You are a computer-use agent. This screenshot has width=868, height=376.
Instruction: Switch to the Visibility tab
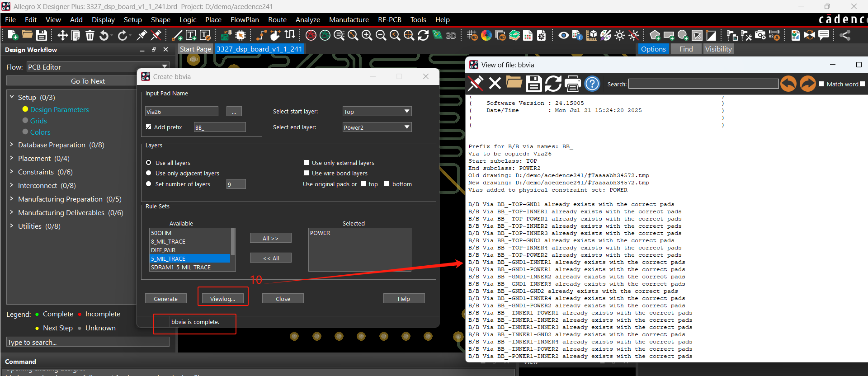718,49
